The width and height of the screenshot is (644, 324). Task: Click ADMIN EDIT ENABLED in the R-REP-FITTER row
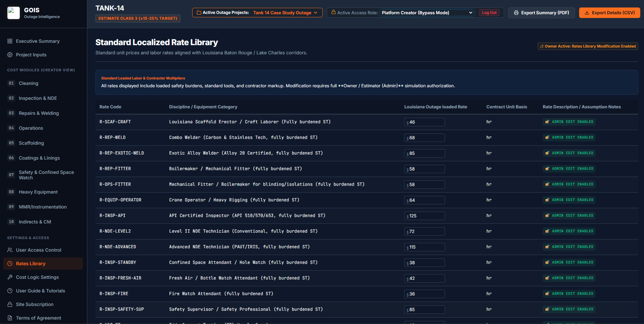click(569, 168)
